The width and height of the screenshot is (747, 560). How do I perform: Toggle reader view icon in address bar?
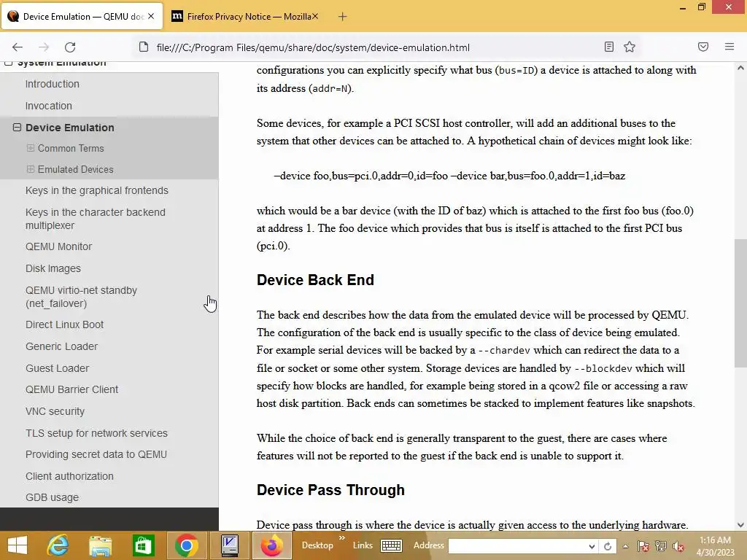click(x=609, y=47)
